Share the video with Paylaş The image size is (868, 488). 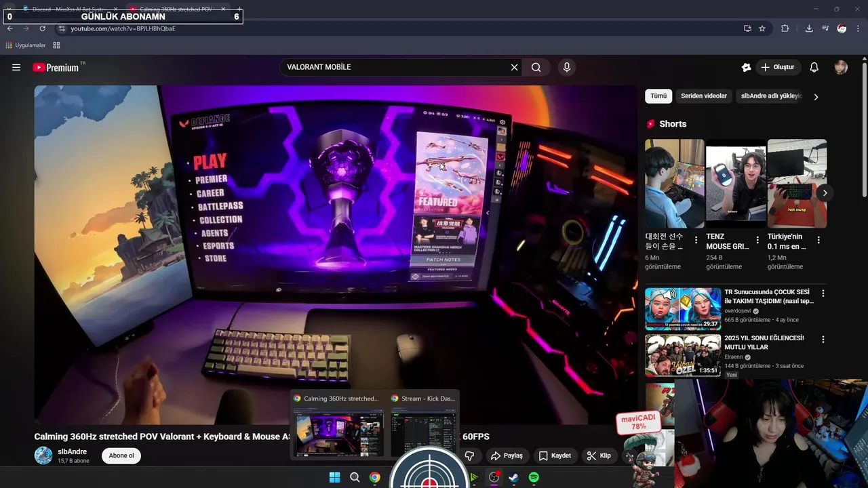click(507, 455)
